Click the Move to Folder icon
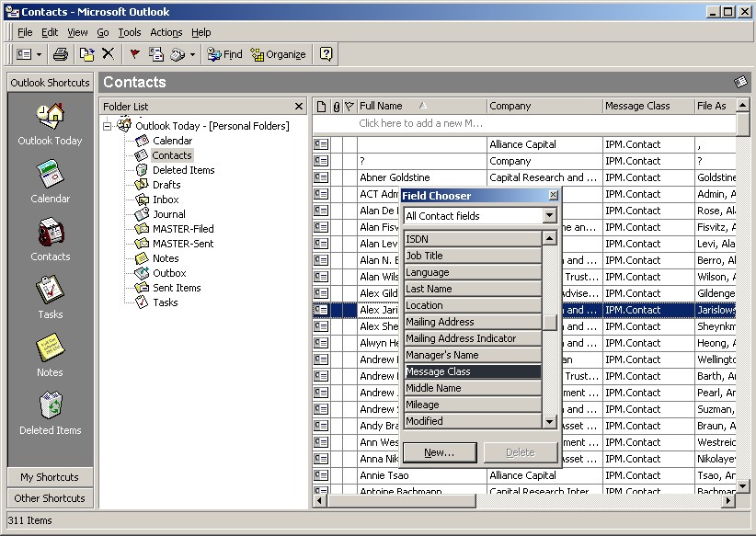The height and width of the screenshot is (536, 756). [86, 54]
